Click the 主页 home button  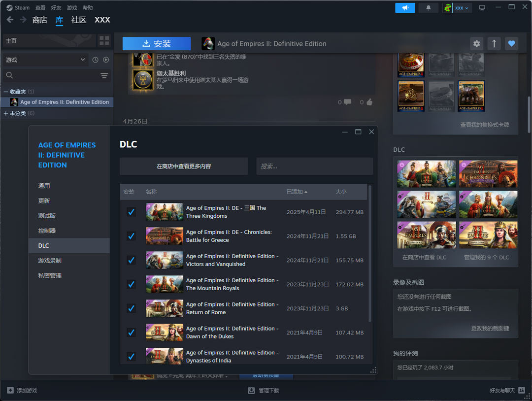[x=49, y=41]
